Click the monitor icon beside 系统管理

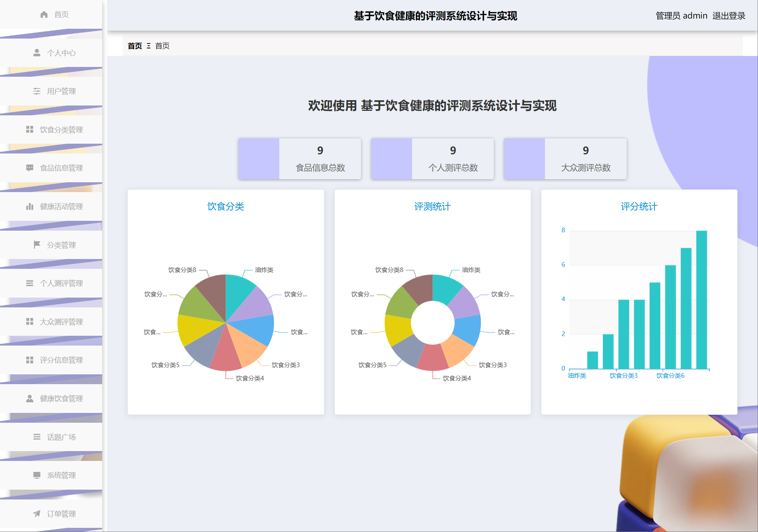coord(37,475)
